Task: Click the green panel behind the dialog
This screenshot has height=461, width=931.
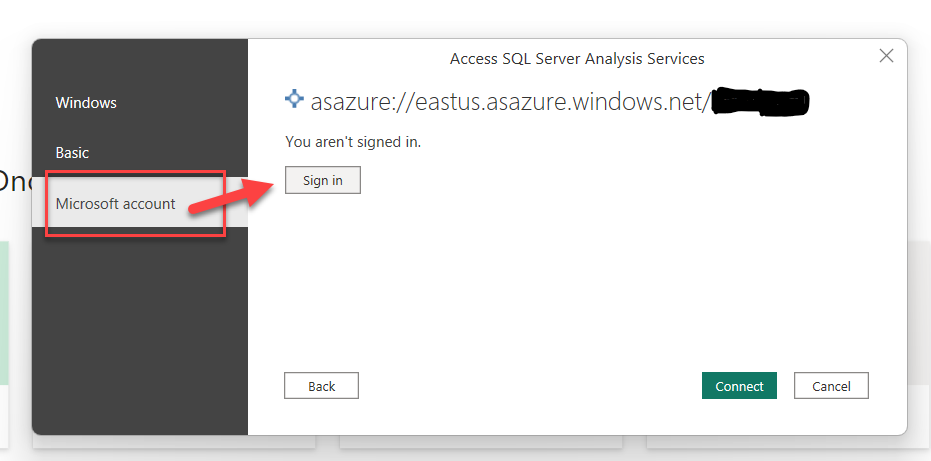Action: pos(4,312)
